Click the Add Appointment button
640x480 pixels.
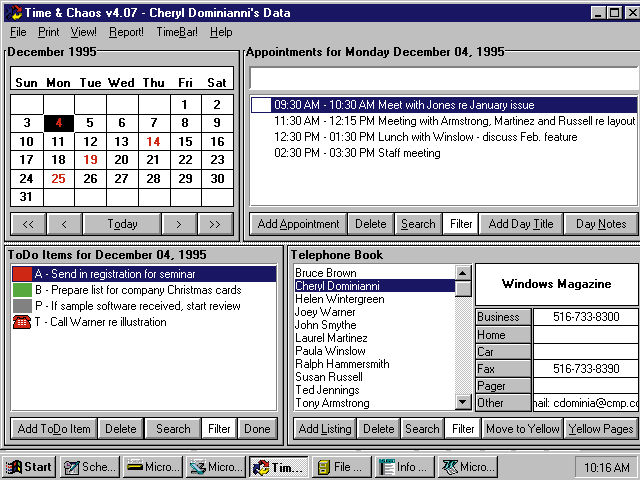[x=297, y=224]
